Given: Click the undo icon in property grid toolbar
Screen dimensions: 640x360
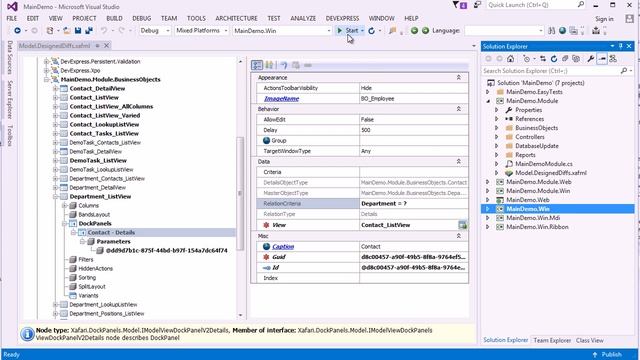Looking at the screenshot, I should pyautogui.click(x=284, y=65).
